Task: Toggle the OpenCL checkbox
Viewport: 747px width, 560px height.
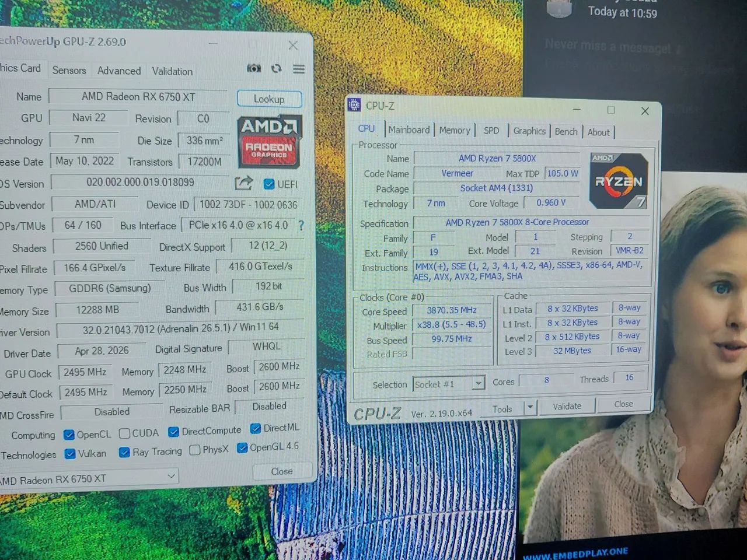Action: [x=69, y=435]
